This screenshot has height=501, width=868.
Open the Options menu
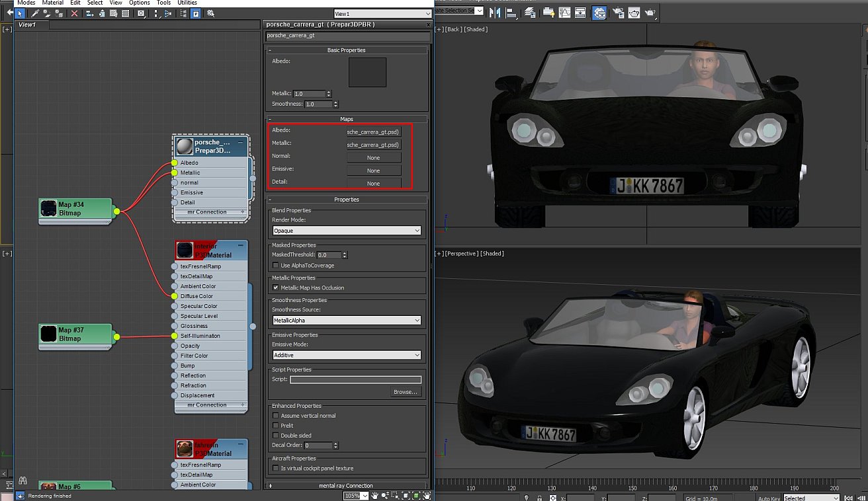tap(140, 3)
